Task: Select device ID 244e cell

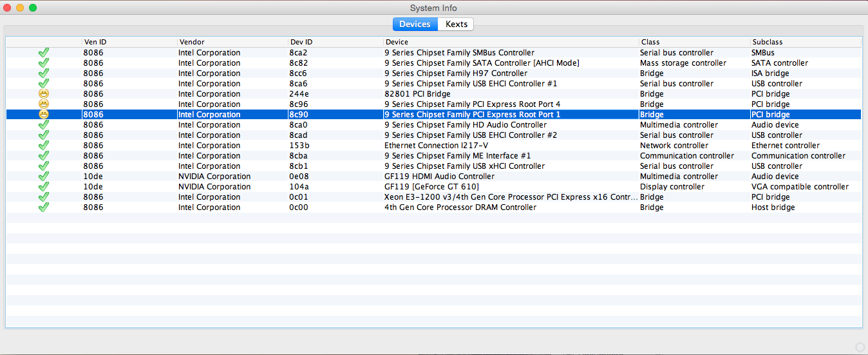Action: [299, 94]
